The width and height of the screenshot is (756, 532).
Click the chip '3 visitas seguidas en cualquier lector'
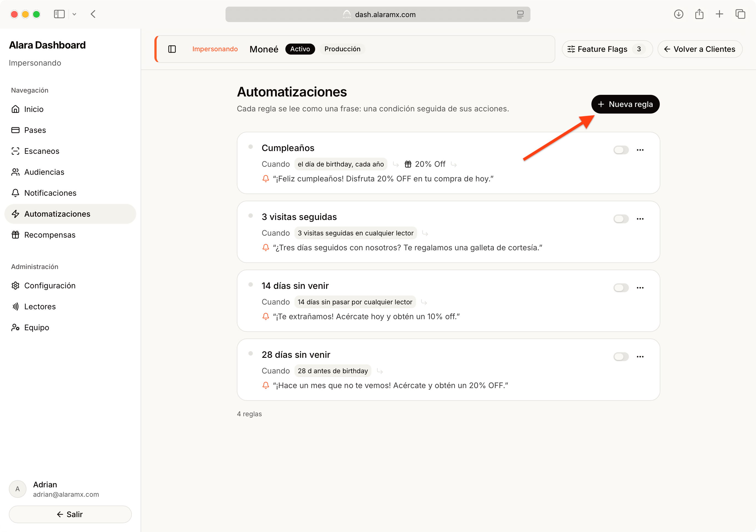coord(356,233)
